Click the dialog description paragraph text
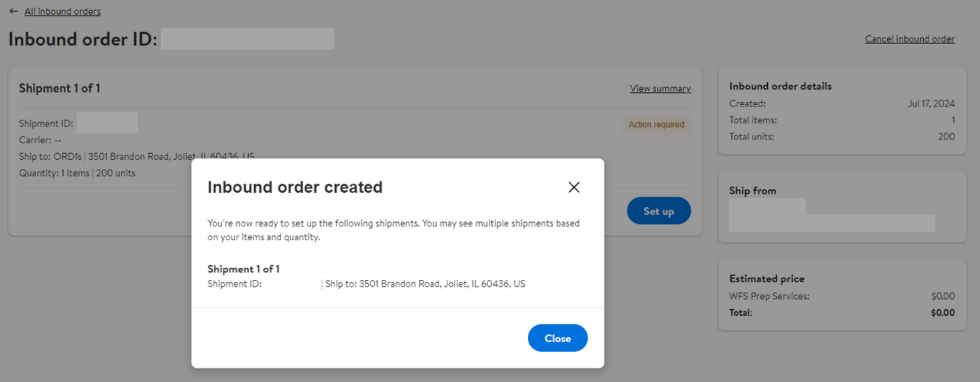Image resolution: width=980 pixels, height=382 pixels. 394,230
